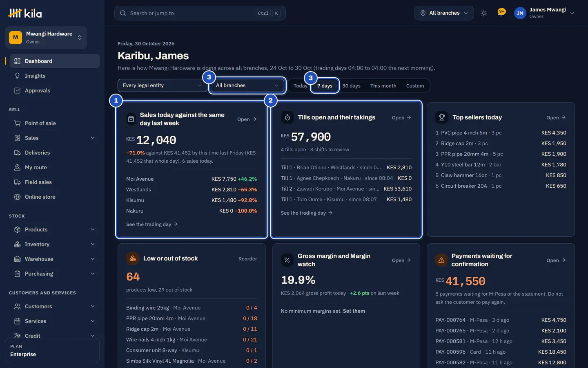Select the 30 days range tab
Screen dimensions: 588x368
pyautogui.click(x=351, y=86)
